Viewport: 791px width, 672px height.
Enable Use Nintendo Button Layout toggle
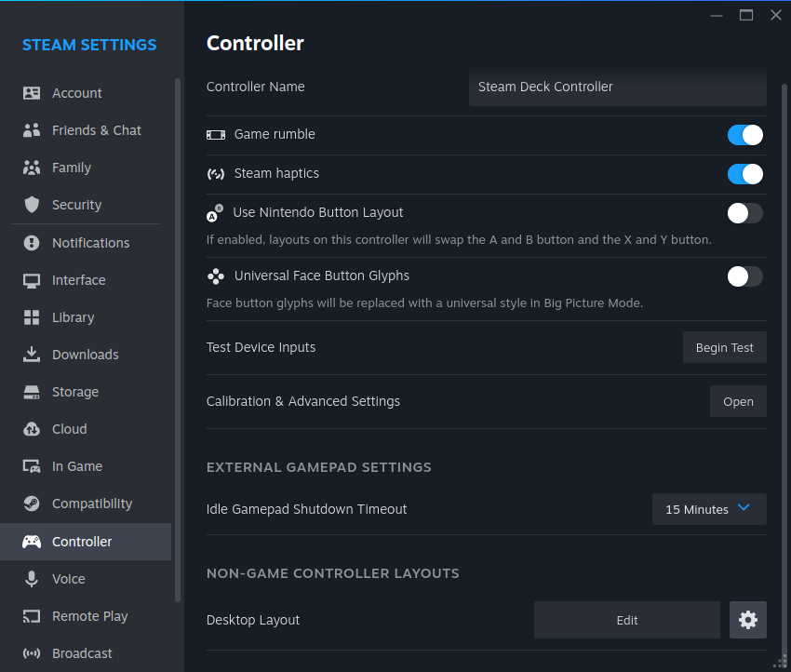(x=744, y=213)
